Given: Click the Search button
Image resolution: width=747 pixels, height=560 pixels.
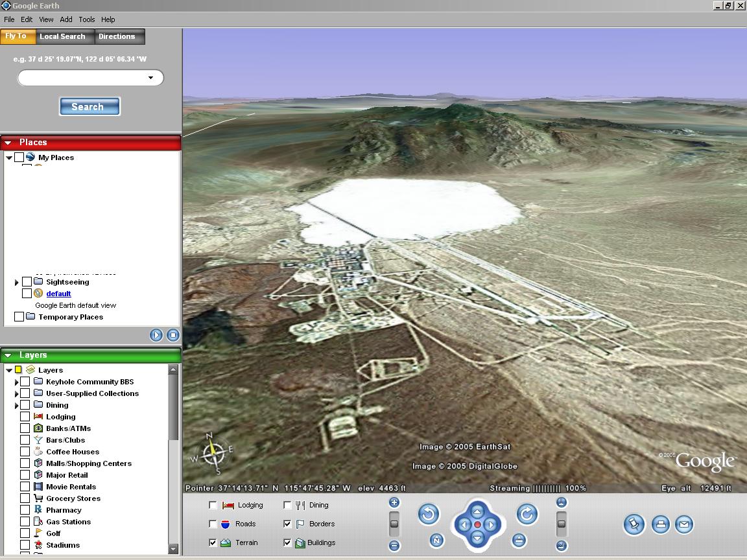Looking at the screenshot, I should click(x=89, y=107).
